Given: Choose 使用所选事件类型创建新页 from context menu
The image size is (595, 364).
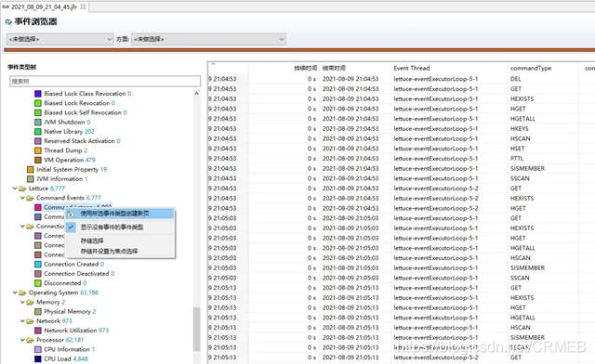Looking at the screenshot, I should click(120, 214).
